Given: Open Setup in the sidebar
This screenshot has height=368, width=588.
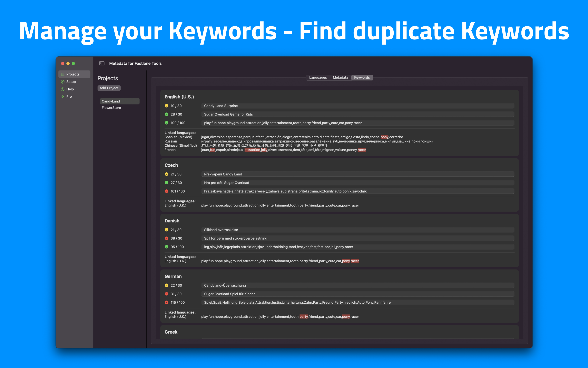Looking at the screenshot, I should coord(74,82).
